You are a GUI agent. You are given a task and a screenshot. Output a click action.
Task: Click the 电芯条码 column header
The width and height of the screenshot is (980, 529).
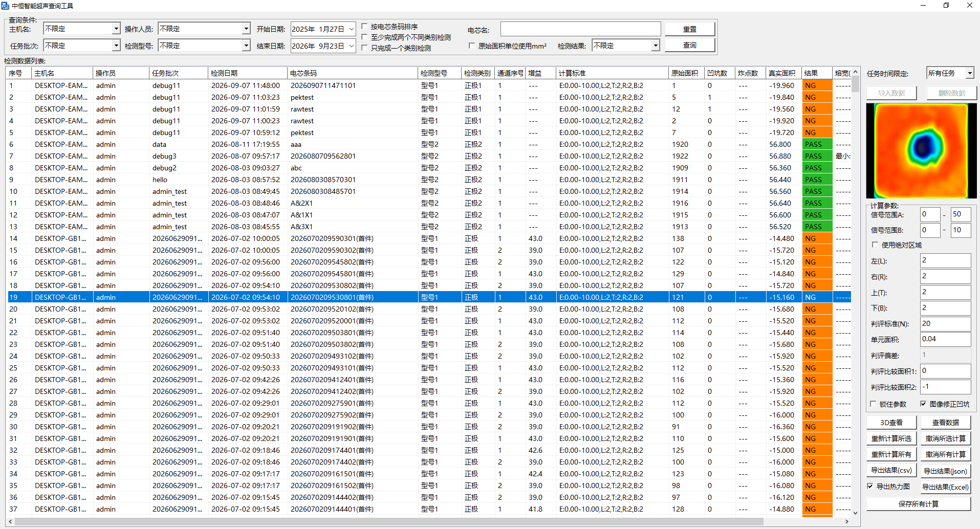coord(353,73)
